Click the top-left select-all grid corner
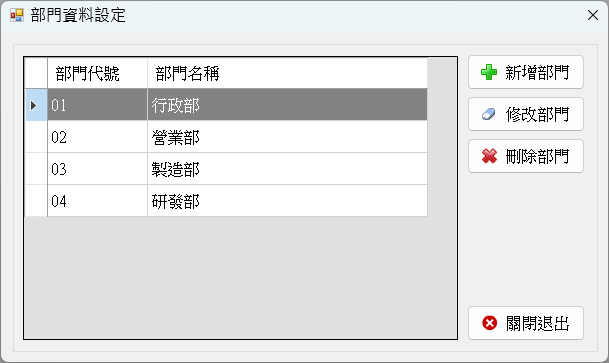 36,73
